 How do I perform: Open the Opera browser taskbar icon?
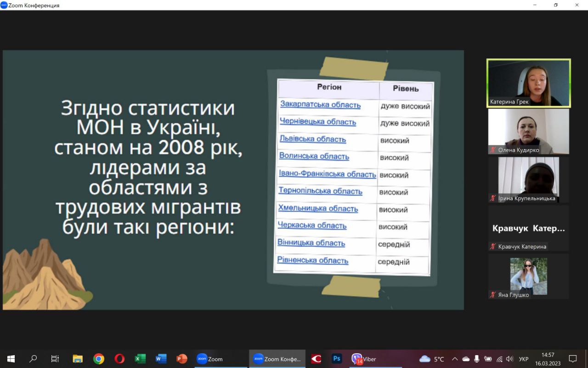coord(119,359)
